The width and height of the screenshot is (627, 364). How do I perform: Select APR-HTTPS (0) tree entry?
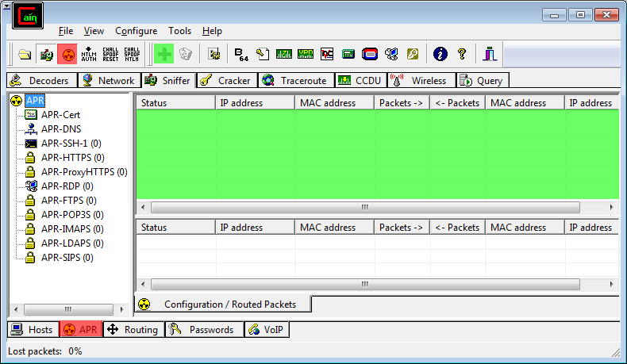(73, 158)
